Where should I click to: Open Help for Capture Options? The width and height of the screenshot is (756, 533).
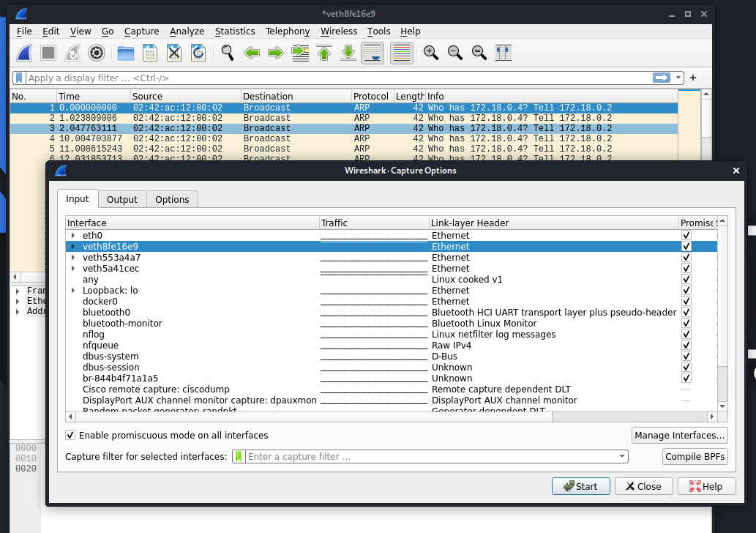[706, 486]
